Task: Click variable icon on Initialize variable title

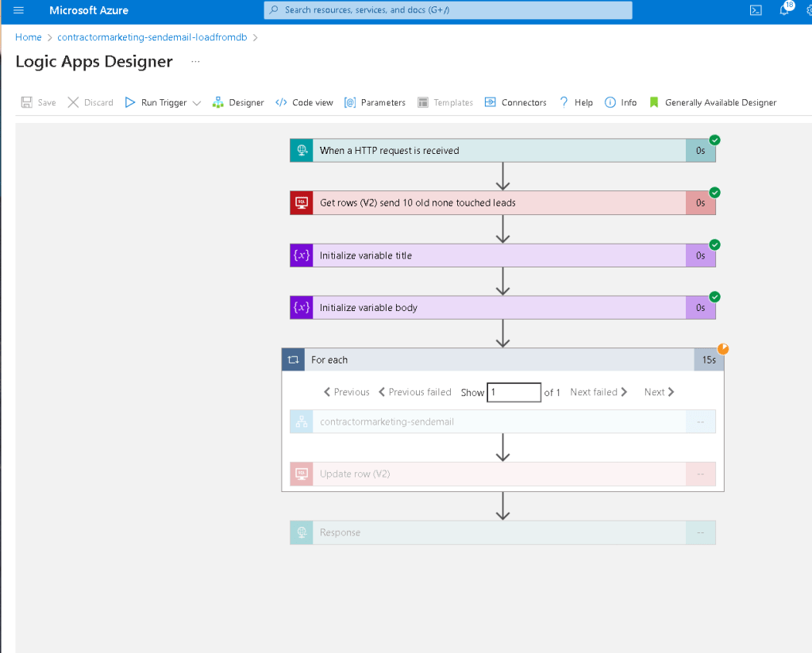Action: click(302, 255)
